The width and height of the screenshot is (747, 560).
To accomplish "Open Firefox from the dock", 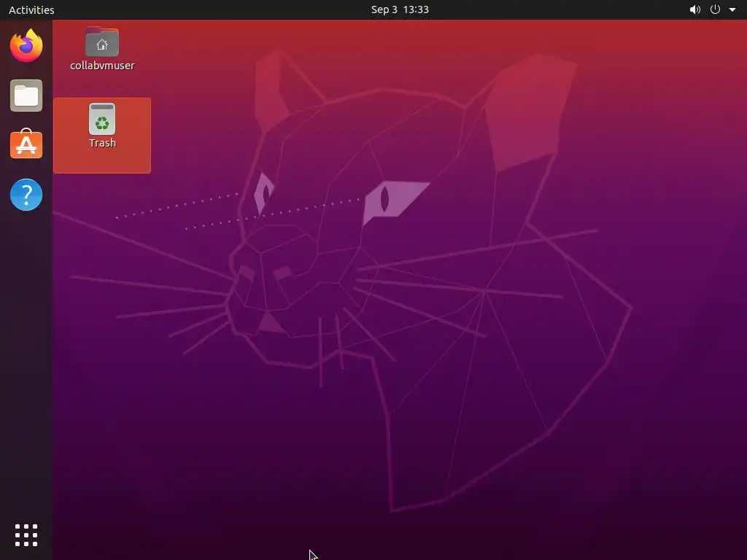I will [x=26, y=45].
